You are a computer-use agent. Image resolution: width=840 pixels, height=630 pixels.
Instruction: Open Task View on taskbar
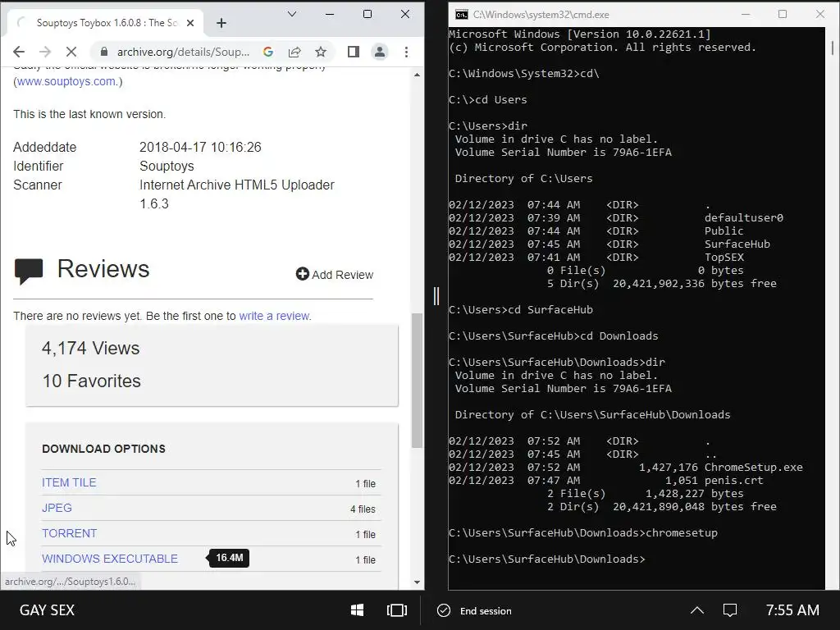point(396,610)
